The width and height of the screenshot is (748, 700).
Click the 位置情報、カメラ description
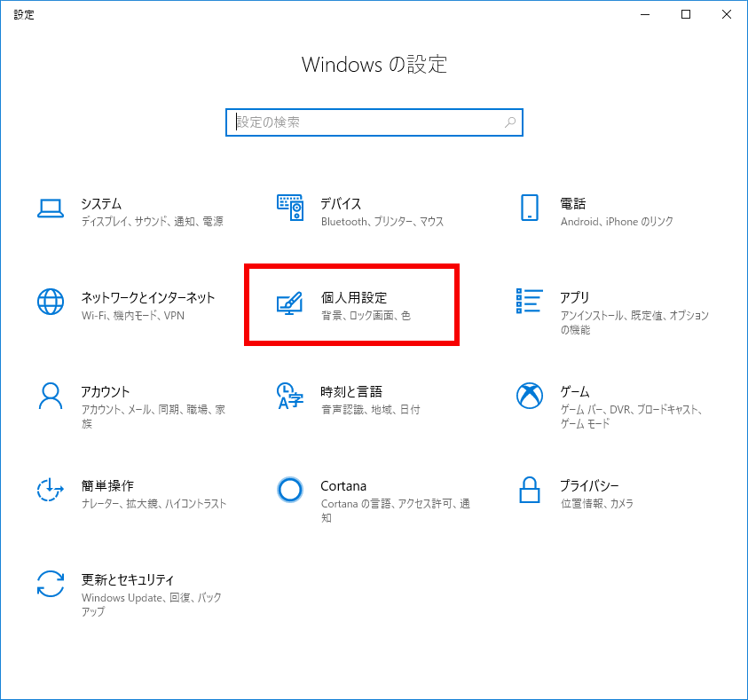(597, 503)
